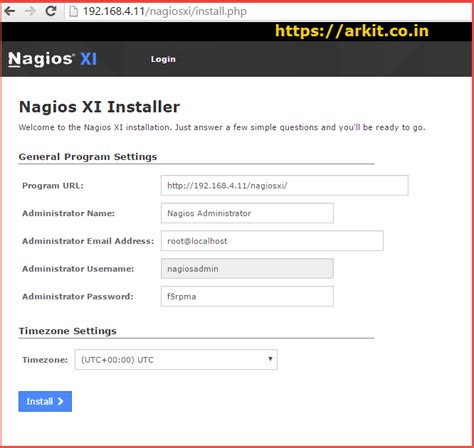Click the browser forward arrow

pyautogui.click(x=30, y=11)
